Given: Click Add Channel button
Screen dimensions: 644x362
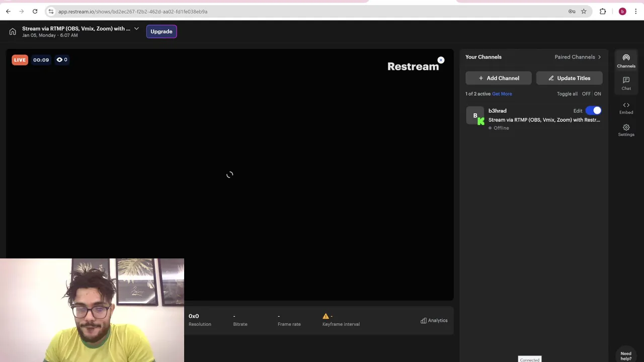Looking at the screenshot, I should pos(499,78).
